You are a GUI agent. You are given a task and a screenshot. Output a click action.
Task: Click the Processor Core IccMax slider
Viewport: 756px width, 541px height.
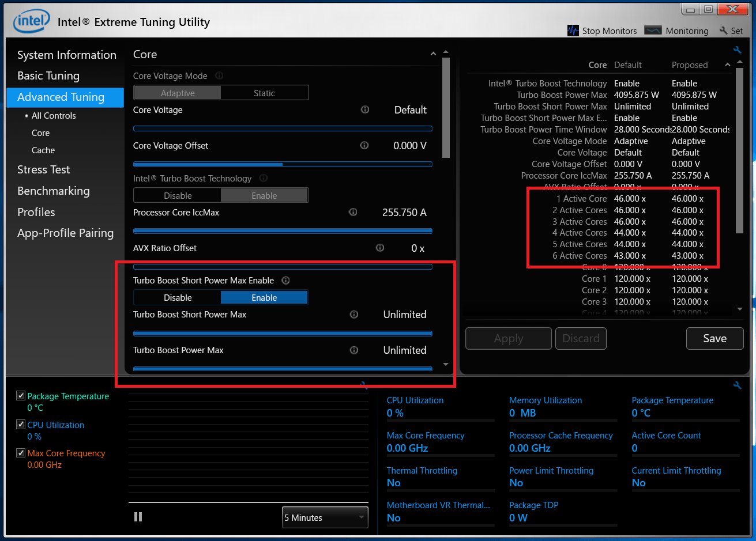point(283,231)
